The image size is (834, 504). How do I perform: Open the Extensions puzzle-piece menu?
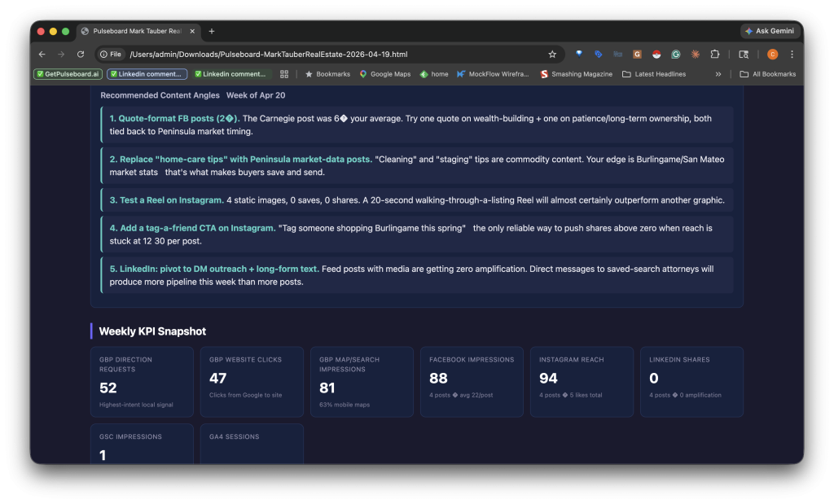click(715, 55)
